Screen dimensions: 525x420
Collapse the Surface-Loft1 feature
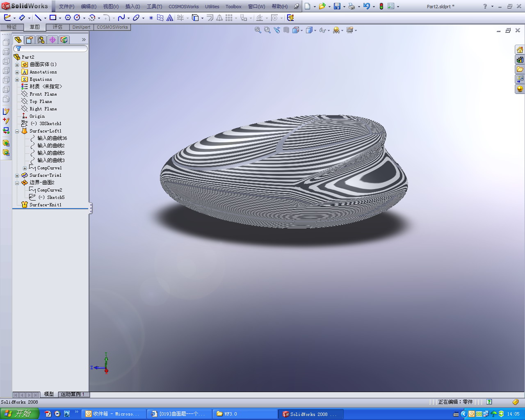[17, 131]
